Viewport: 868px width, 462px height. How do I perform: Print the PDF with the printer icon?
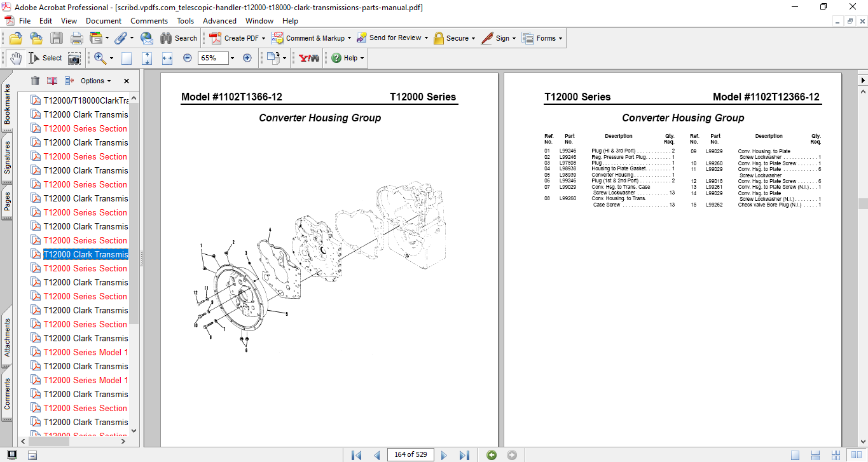[77, 38]
